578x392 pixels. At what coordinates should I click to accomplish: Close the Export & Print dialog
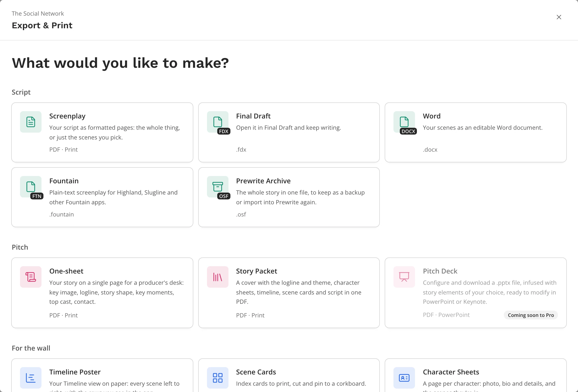[559, 17]
